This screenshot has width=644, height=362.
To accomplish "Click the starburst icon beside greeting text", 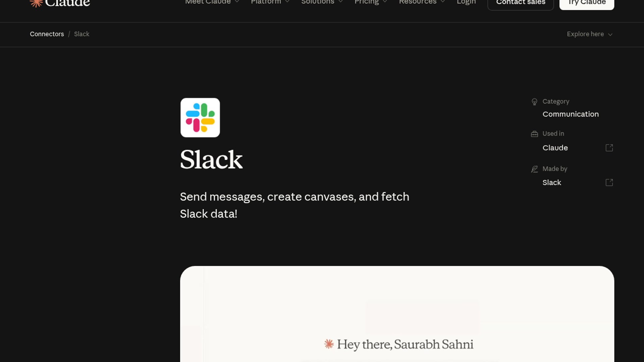I will pyautogui.click(x=329, y=344).
